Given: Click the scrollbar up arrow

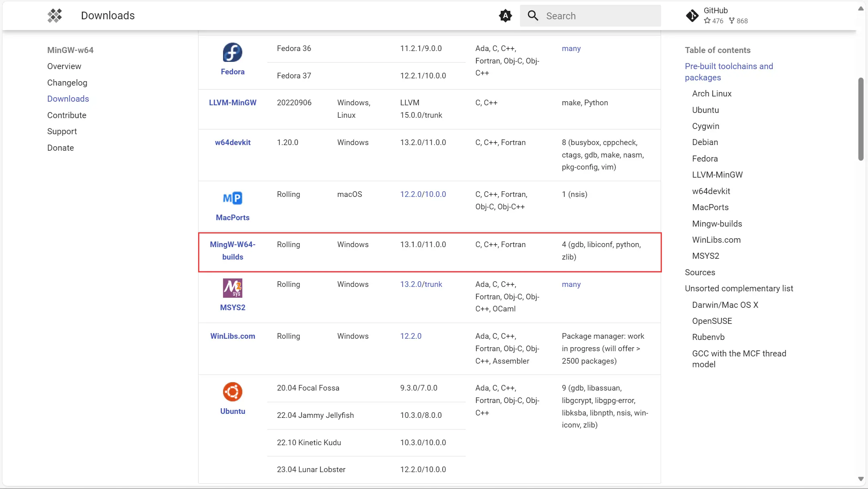Looking at the screenshot, I should tap(861, 8).
